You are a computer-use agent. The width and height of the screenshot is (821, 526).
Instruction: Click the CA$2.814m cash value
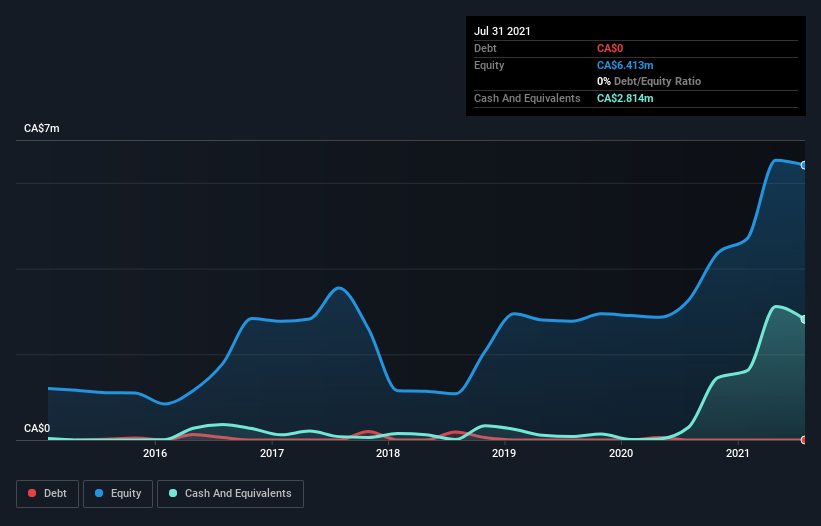(x=625, y=98)
